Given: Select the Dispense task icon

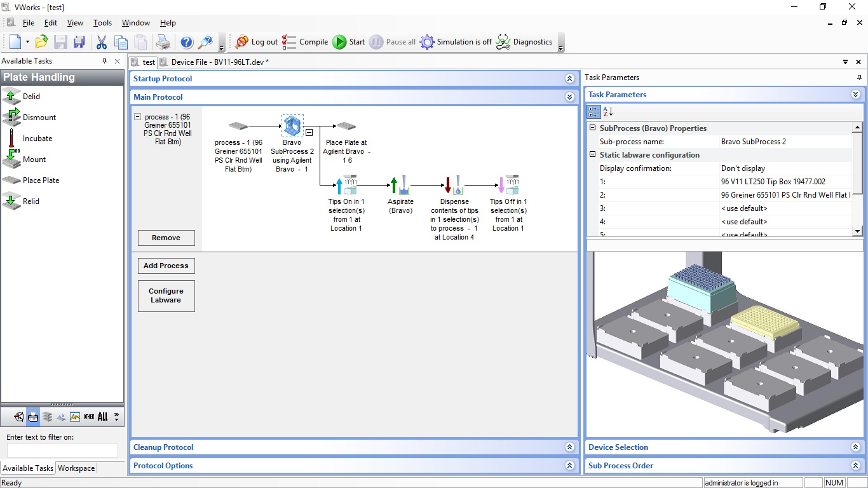Looking at the screenshot, I should (x=454, y=185).
